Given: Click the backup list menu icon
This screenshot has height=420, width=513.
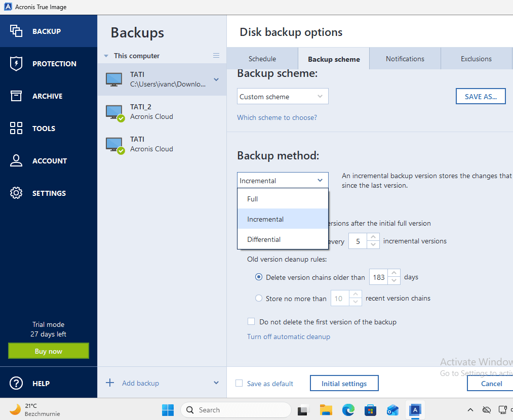Looking at the screenshot, I should point(216,56).
